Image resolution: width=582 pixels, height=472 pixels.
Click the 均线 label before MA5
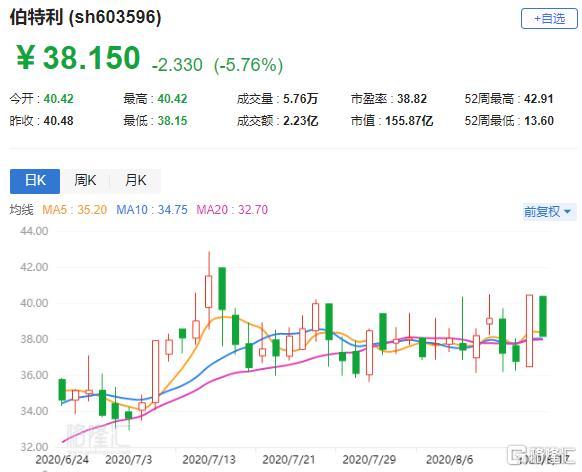pyautogui.click(x=22, y=210)
